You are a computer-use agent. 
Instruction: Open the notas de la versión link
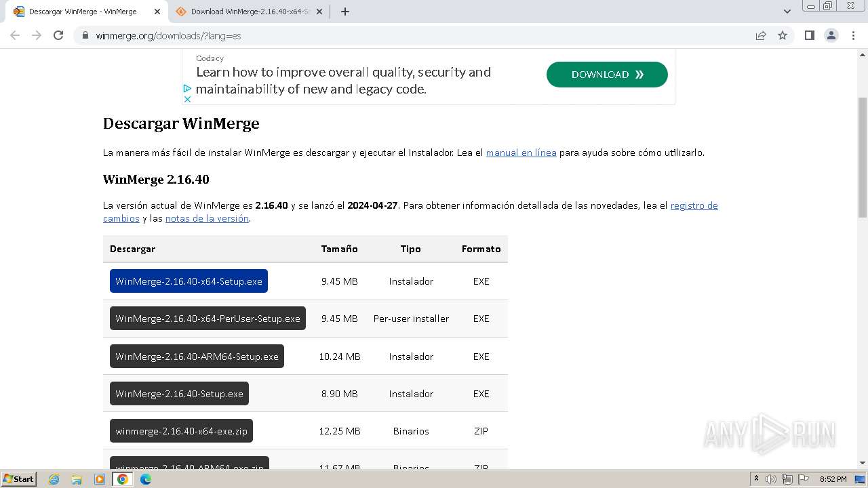click(x=207, y=218)
